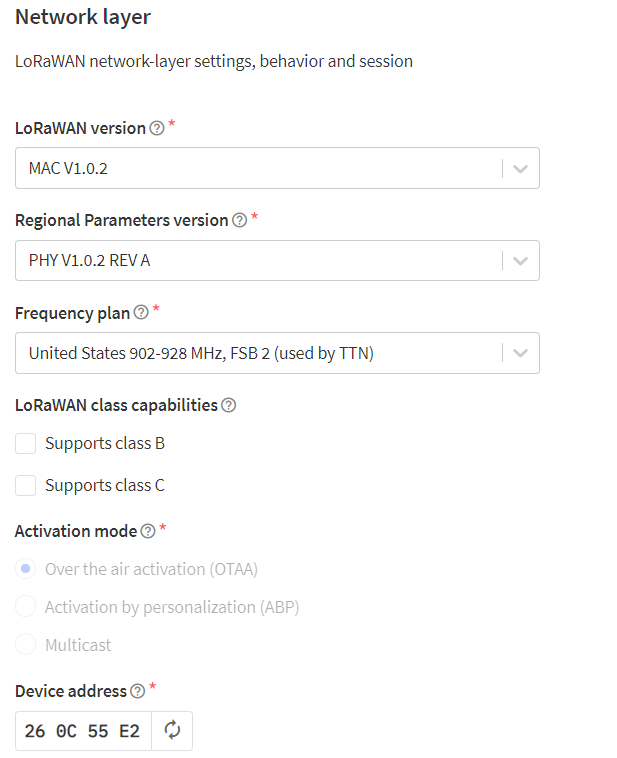The width and height of the screenshot is (617, 758).
Task: Select the Multicast activation mode
Action: pos(26,645)
